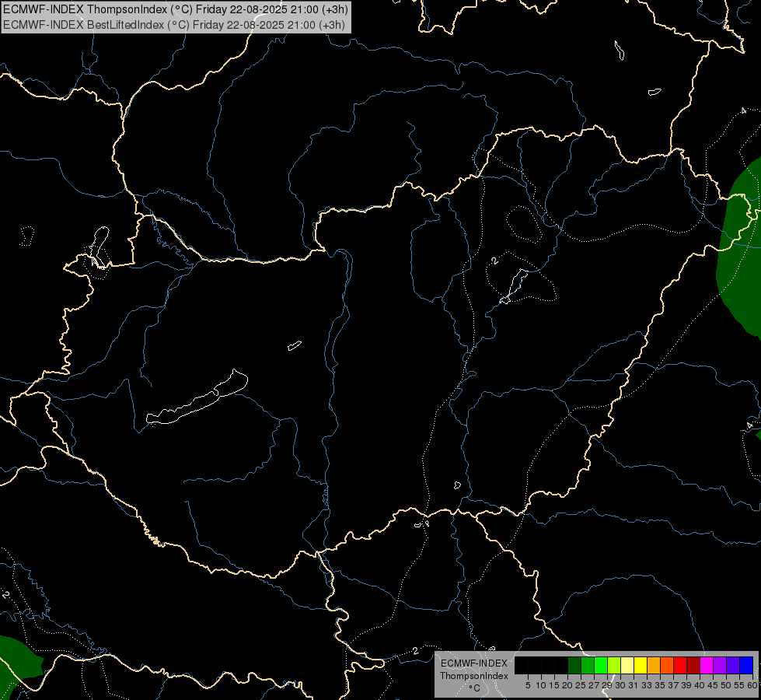Pick the pure yellow 31–33 legend swatch
This screenshot has height=700, width=761.
(641, 666)
